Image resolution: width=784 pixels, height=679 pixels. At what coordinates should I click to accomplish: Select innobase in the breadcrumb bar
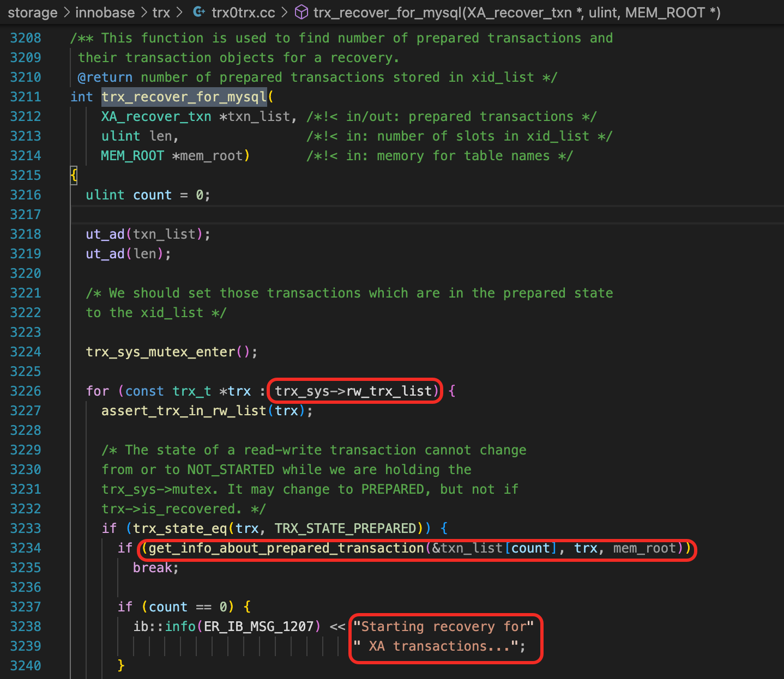pos(104,12)
